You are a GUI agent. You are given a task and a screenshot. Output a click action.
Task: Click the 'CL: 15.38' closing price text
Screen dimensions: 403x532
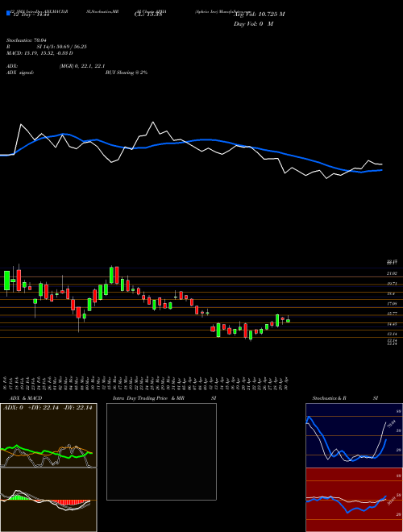pos(148,15)
